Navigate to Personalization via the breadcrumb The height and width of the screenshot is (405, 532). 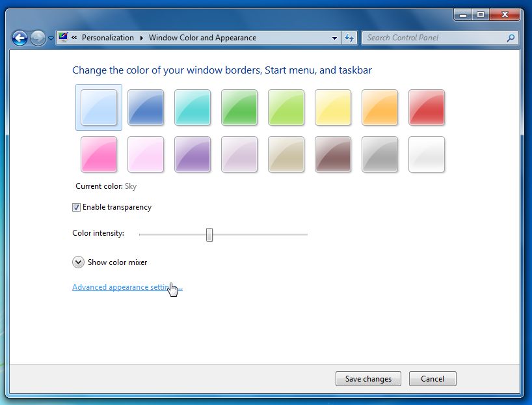click(x=108, y=38)
